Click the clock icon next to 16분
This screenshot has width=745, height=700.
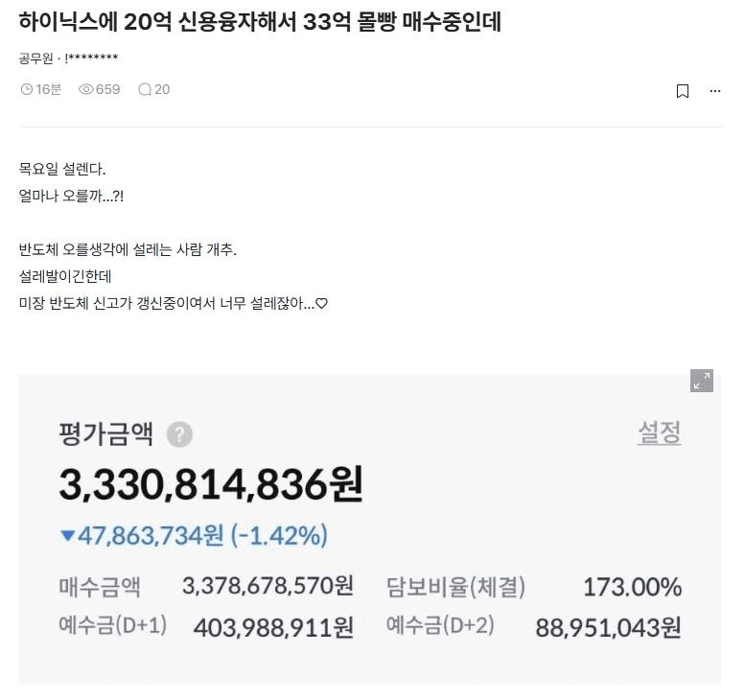27,89
